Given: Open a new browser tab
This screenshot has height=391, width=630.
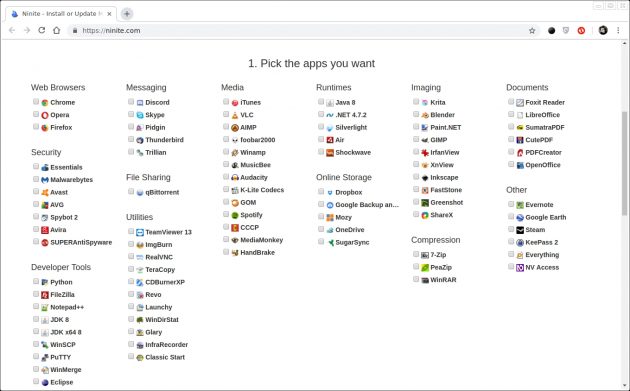Looking at the screenshot, I should point(127,14).
